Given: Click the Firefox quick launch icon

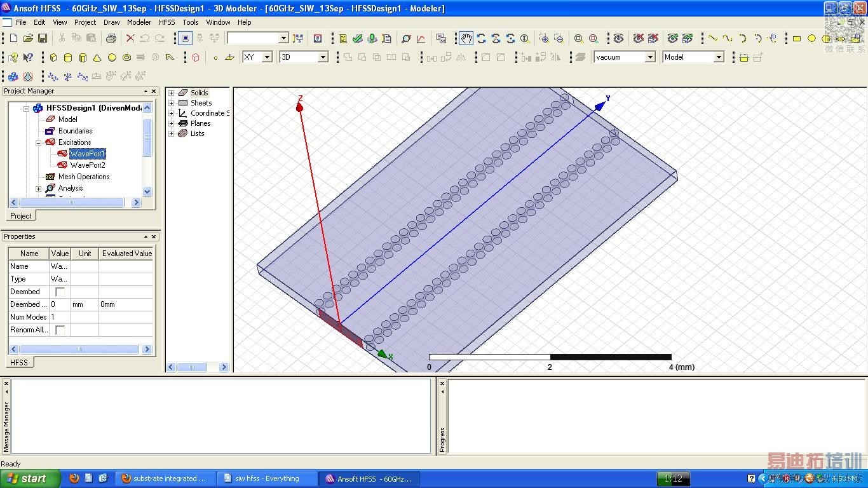Looking at the screenshot, I should tap(74, 478).
